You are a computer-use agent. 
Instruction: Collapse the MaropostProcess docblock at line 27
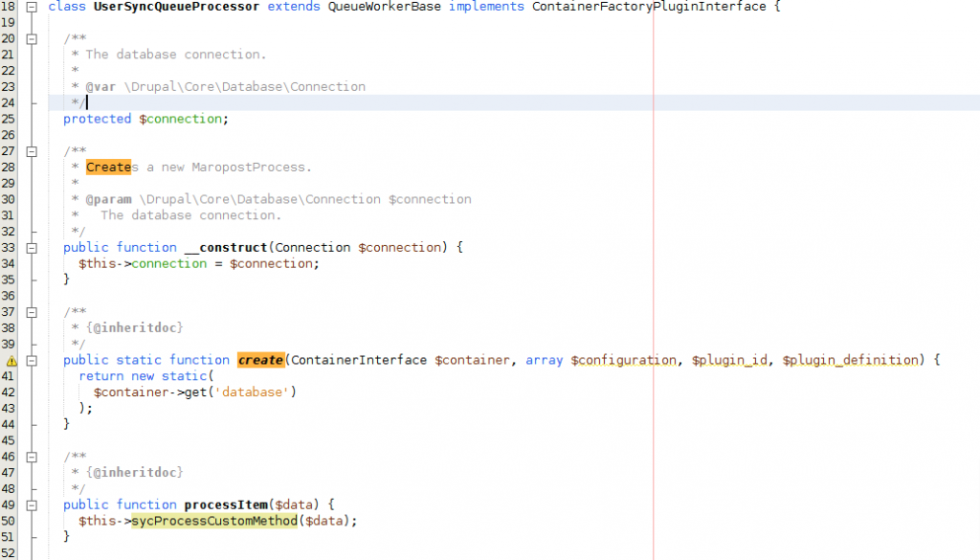click(x=32, y=151)
